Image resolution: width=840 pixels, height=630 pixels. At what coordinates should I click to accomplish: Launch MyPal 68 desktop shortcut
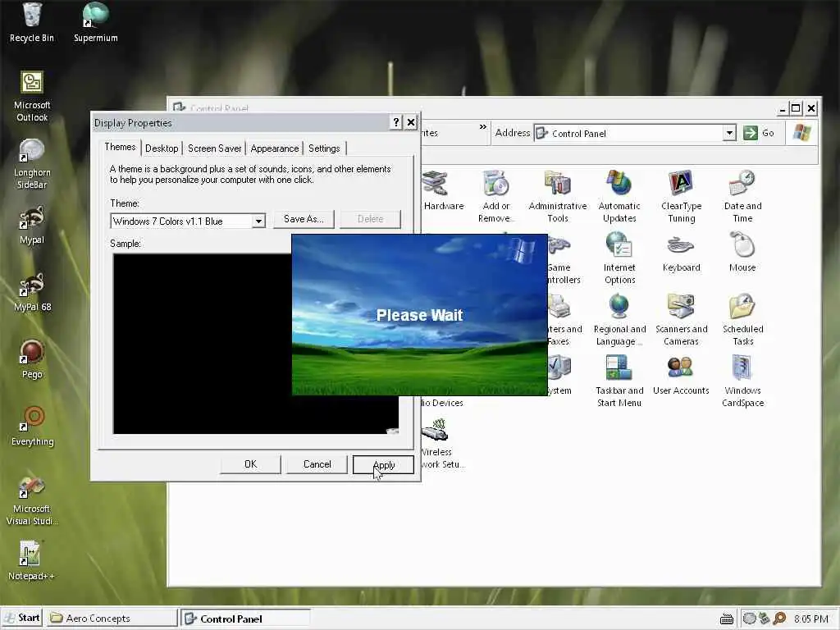(32, 293)
